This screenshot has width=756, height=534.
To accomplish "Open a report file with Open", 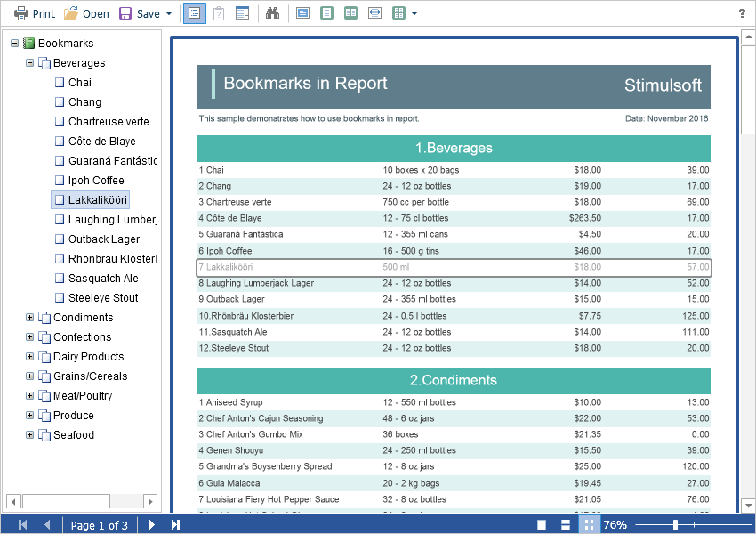I will (87, 13).
